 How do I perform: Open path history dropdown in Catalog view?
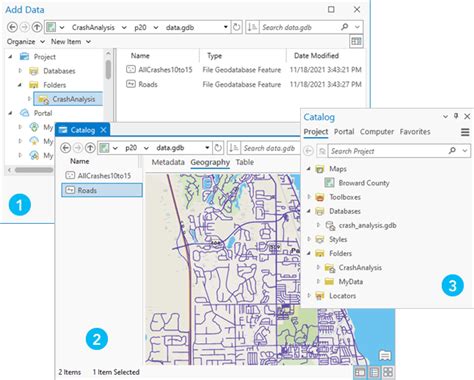click(x=207, y=148)
